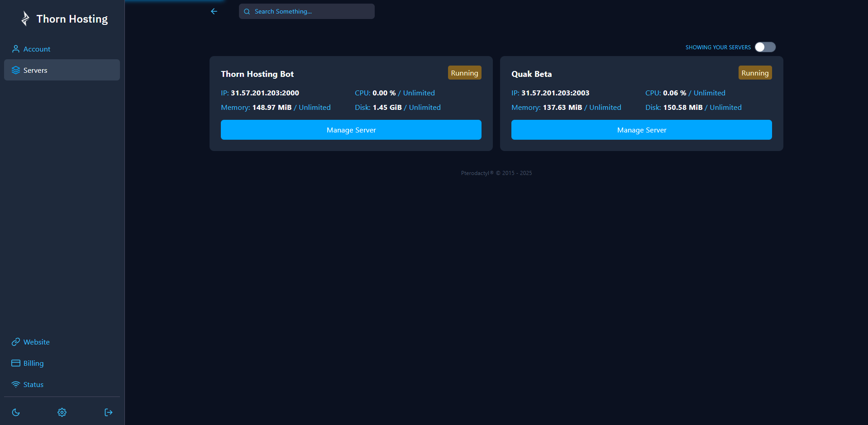The height and width of the screenshot is (425, 868).
Task: Toggle the Showing Your Servers switch
Action: tap(765, 47)
